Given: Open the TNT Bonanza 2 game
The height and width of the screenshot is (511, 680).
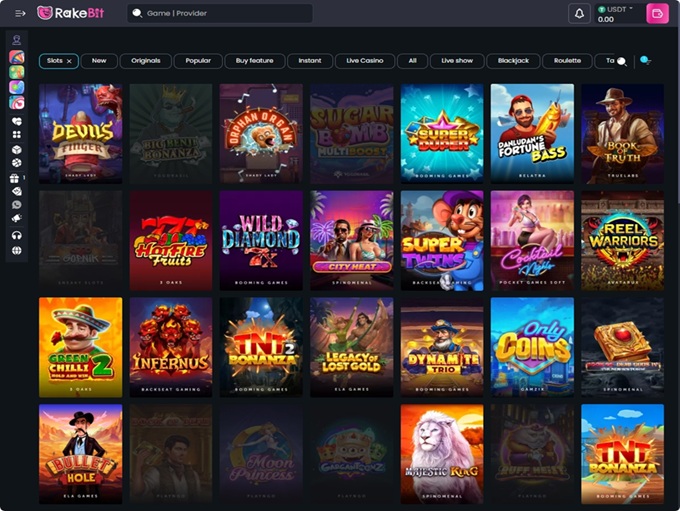Looking at the screenshot, I should (x=261, y=347).
